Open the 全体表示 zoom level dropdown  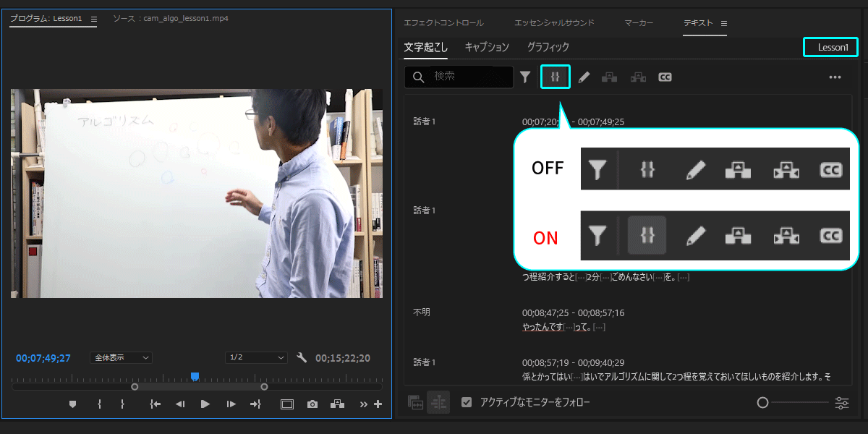tap(121, 357)
